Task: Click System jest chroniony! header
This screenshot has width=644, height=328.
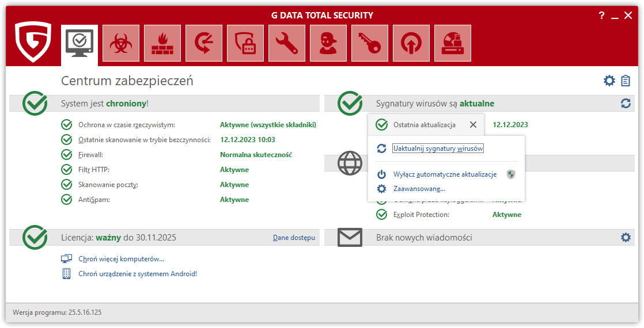Action: click(x=105, y=104)
